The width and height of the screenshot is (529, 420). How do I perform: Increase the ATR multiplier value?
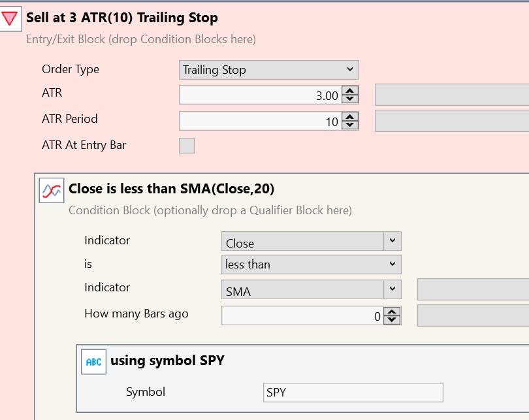click(350, 91)
